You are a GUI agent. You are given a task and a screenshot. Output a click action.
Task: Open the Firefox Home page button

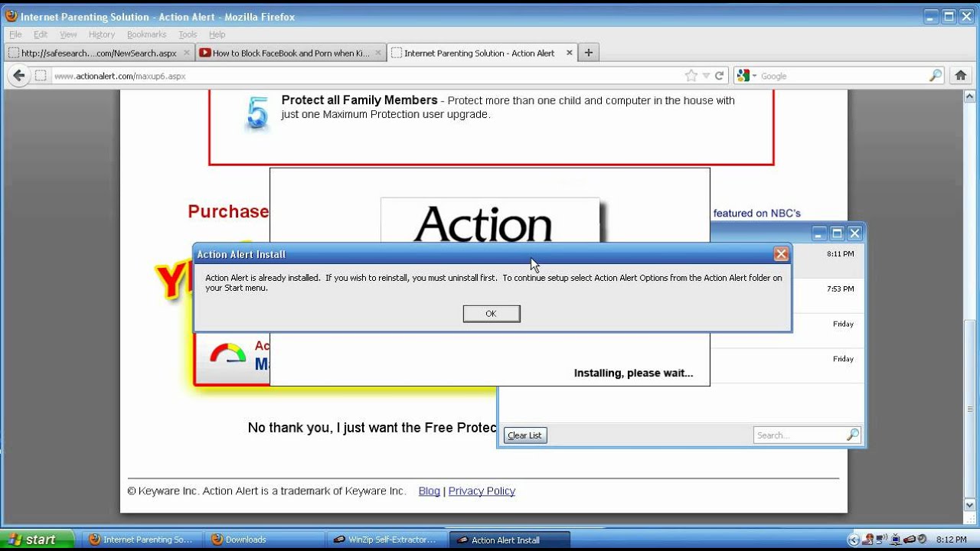click(960, 76)
